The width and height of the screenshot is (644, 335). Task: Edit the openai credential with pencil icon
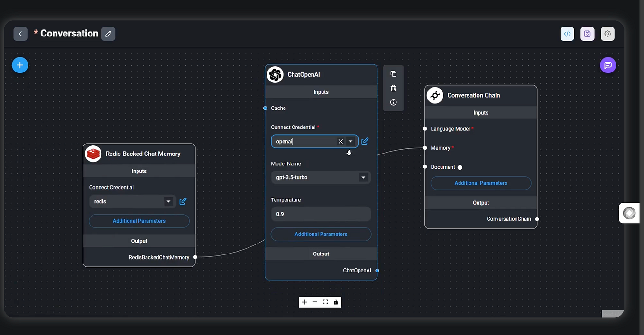pos(365,141)
